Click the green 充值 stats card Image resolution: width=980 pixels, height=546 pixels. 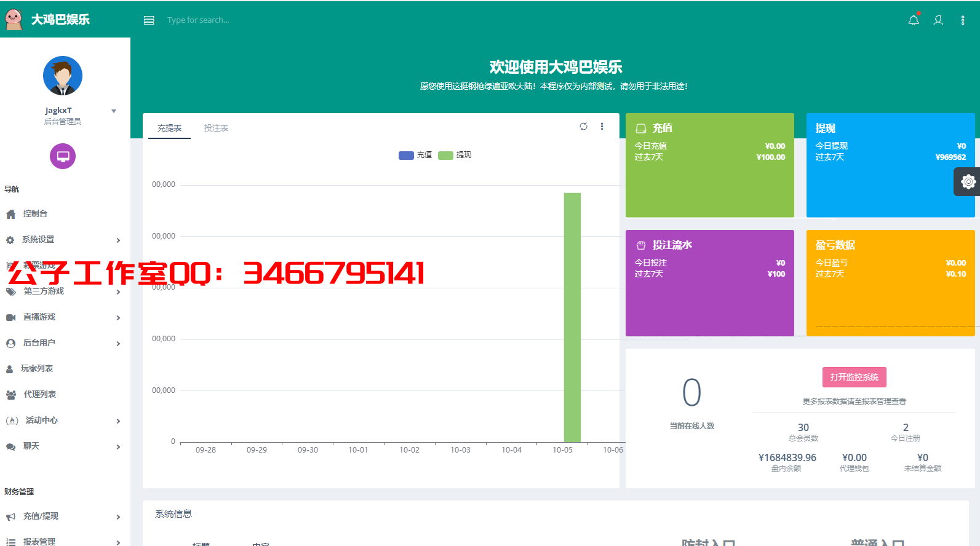coord(710,165)
